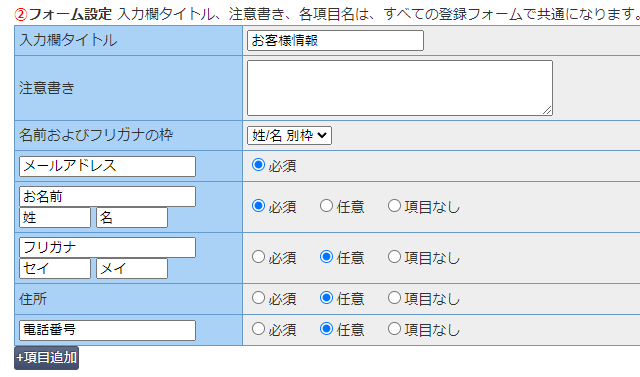640x377 pixels.
Task: Click the 名前およびフリガナの枠 label text
Action: [96, 135]
